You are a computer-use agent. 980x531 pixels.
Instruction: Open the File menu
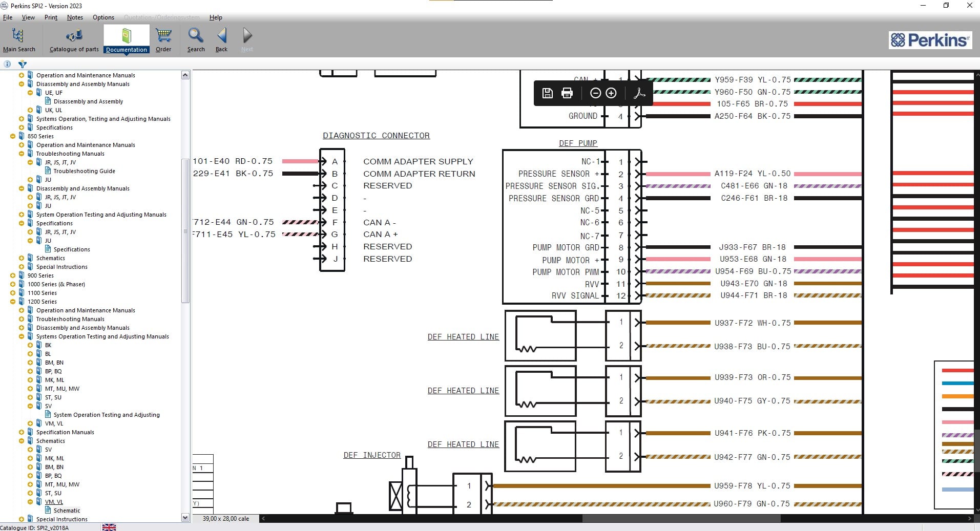[x=8, y=17]
